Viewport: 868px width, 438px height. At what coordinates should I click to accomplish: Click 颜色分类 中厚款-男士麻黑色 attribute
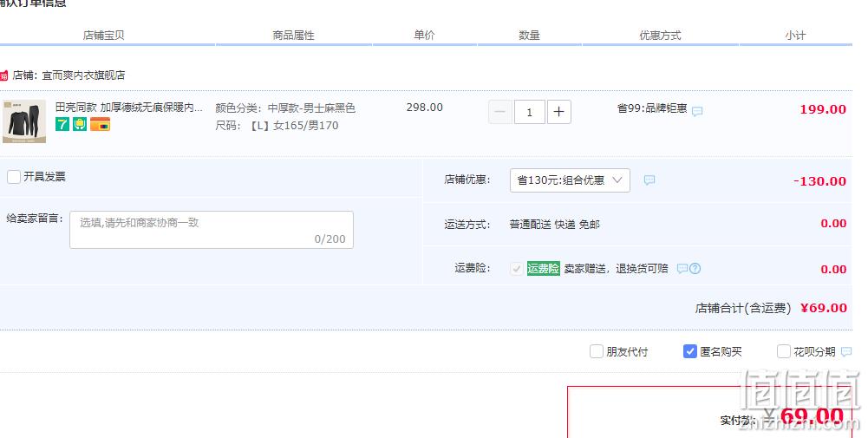(x=285, y=108)
